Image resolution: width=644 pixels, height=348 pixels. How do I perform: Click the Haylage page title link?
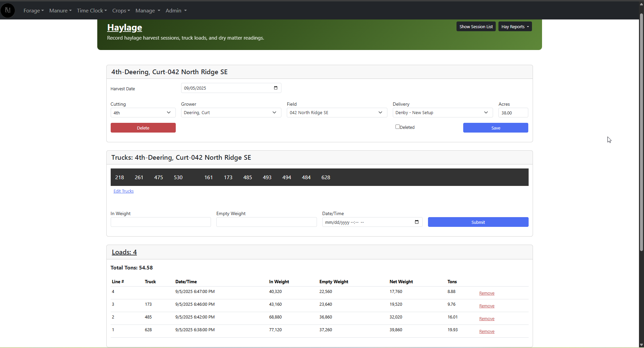click(x=124, y=28)
